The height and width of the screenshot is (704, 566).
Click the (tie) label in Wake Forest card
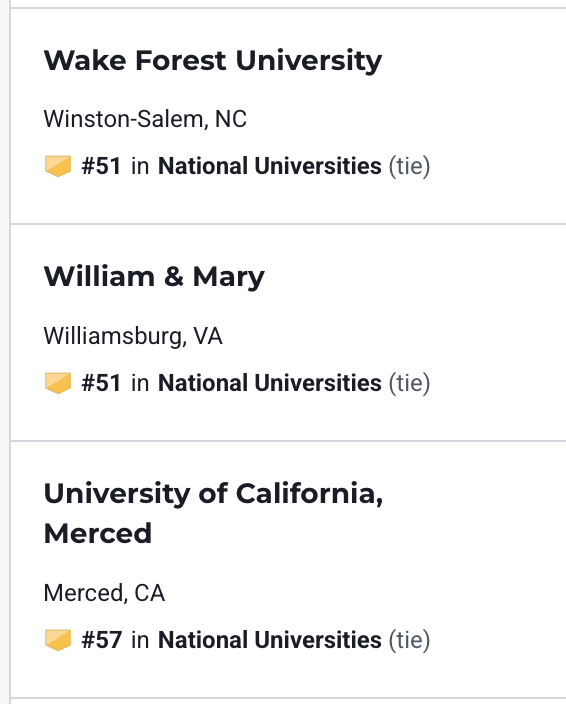click(409, 166)
